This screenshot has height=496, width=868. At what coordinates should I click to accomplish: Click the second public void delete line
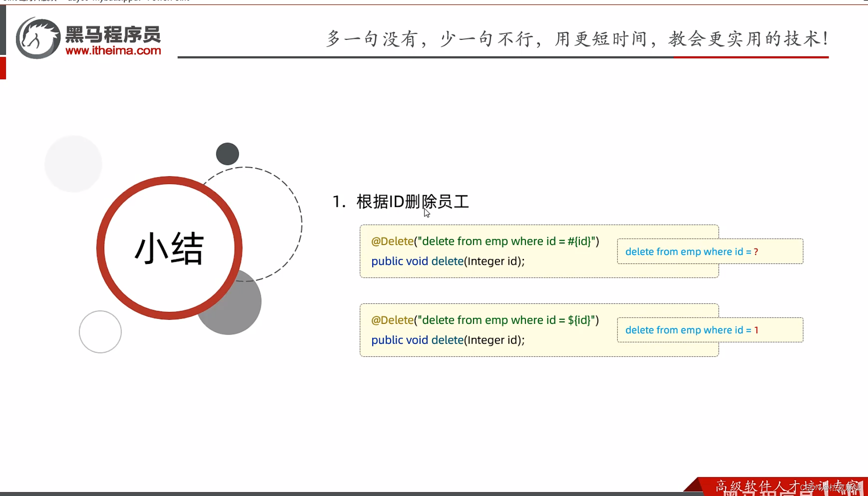(448, 340)
